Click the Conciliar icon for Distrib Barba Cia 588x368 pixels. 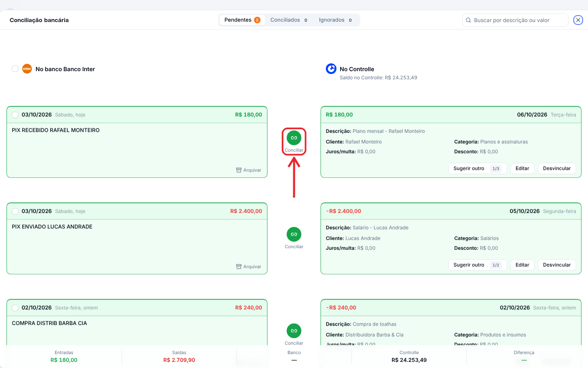click(x=294, y=331)
